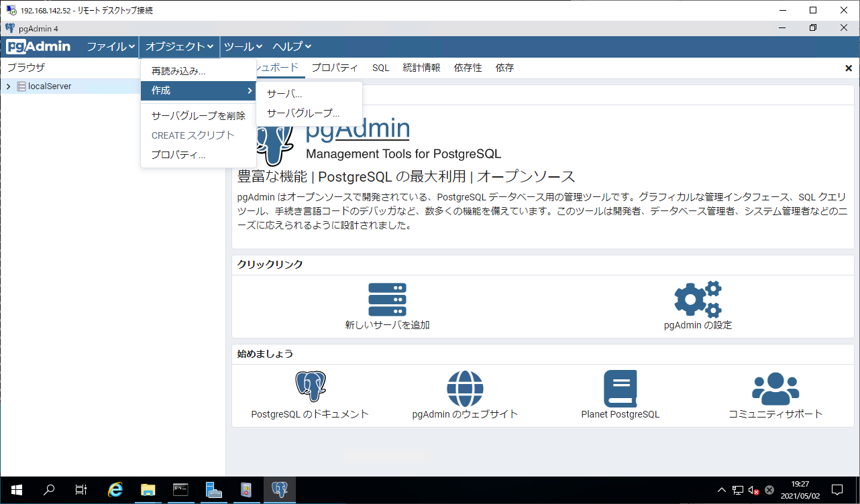This screenshot has height=504, width=860.
Task: Open the ファイル menu dropdown
Action: coord(111,46)
